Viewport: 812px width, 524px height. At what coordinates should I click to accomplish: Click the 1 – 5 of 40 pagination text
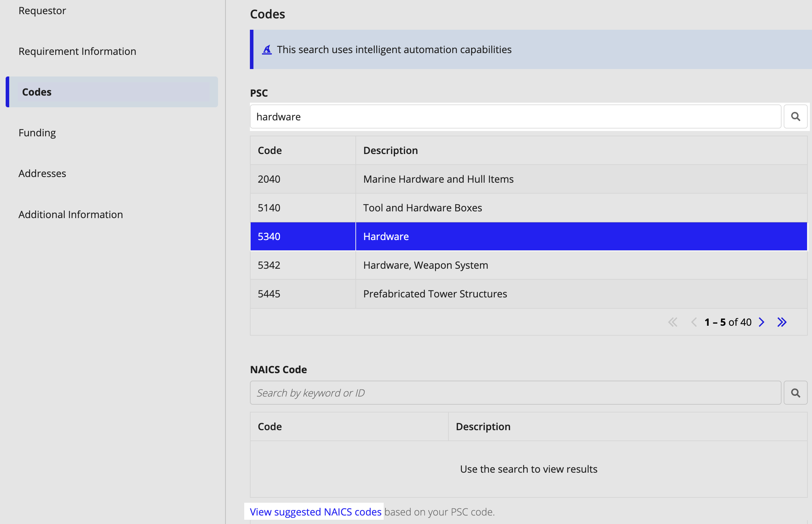[728, 322]
